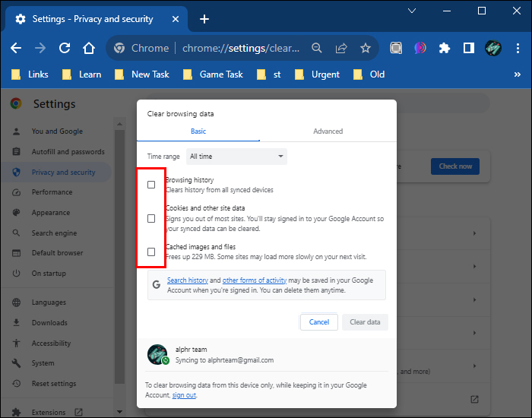Tick the Cached images and files checkbox

(x=151, y=252)
